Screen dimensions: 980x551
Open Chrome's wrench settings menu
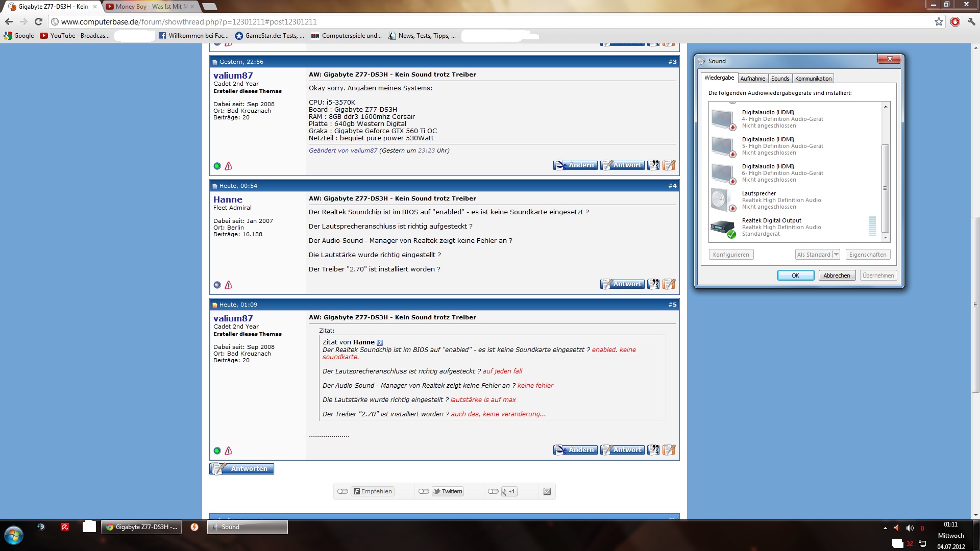click(x=971, y=21)
